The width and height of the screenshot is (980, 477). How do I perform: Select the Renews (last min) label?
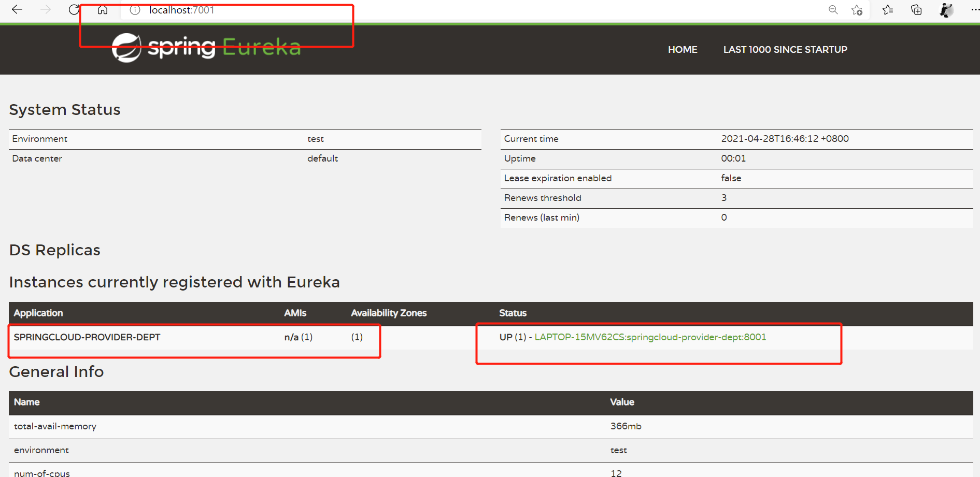point(542,218)
